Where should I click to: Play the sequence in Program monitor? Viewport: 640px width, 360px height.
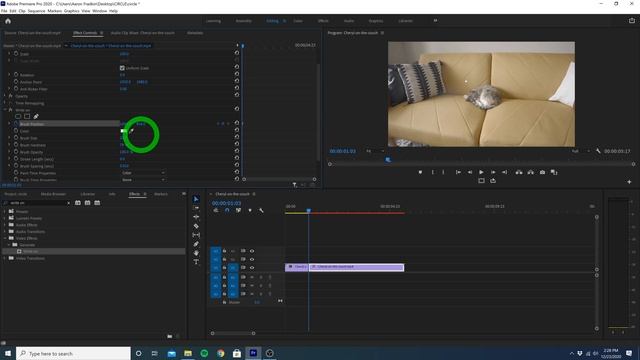(481, 172)
